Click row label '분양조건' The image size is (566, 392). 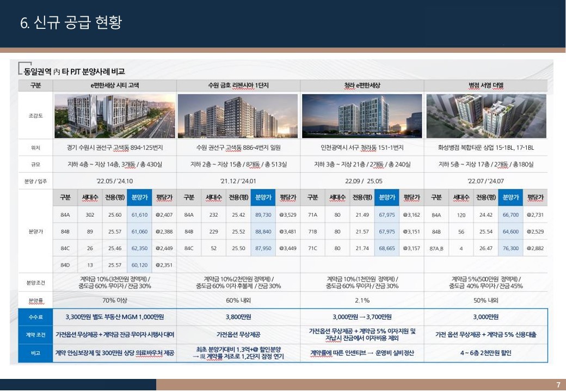35,283
